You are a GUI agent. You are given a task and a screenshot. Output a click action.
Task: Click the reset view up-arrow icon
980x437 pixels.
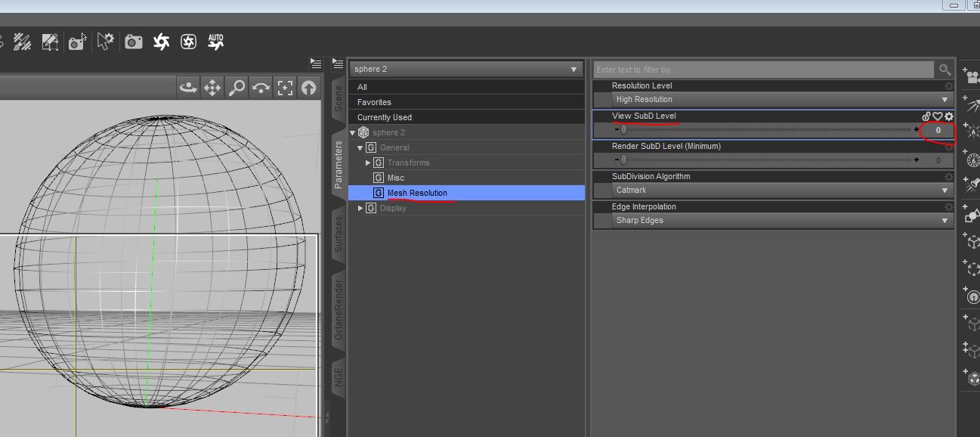pos(308,88)
